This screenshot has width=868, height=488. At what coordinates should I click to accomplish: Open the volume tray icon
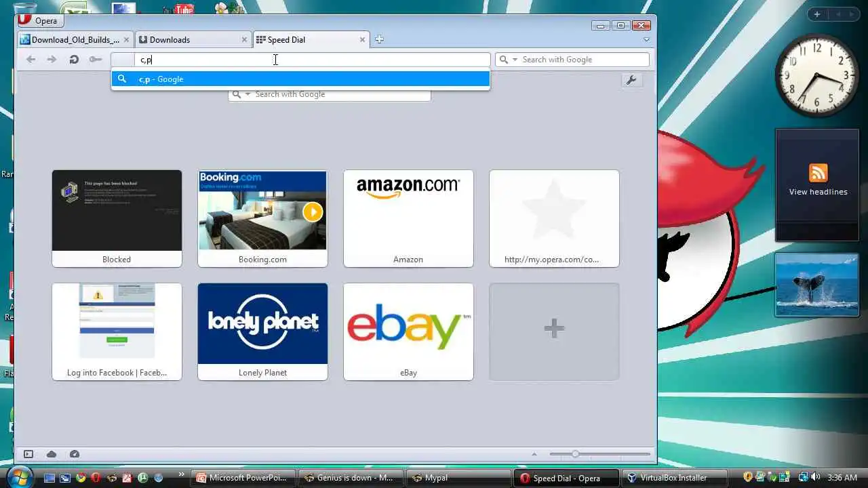pos(815,477)
